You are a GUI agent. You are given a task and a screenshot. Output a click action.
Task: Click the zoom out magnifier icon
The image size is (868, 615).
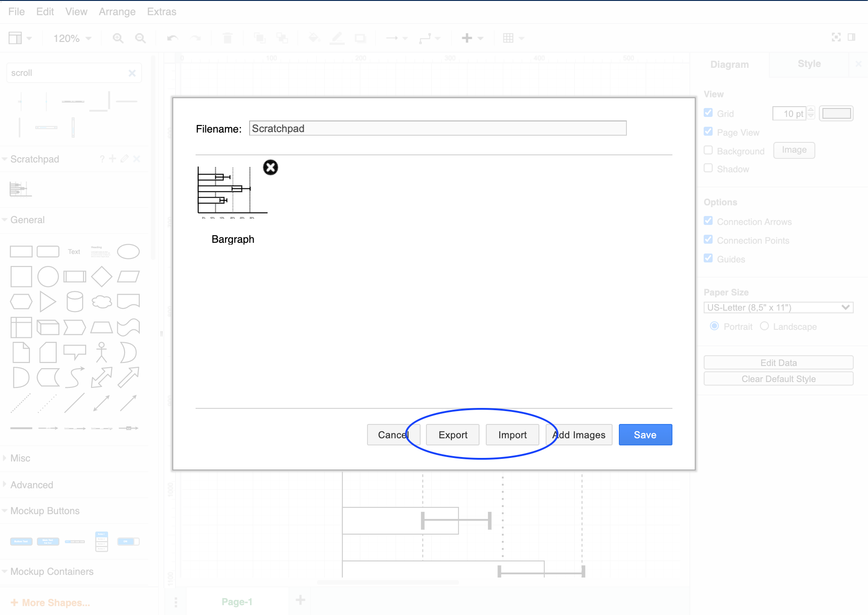pyautogui.click(x=141, y=38)
